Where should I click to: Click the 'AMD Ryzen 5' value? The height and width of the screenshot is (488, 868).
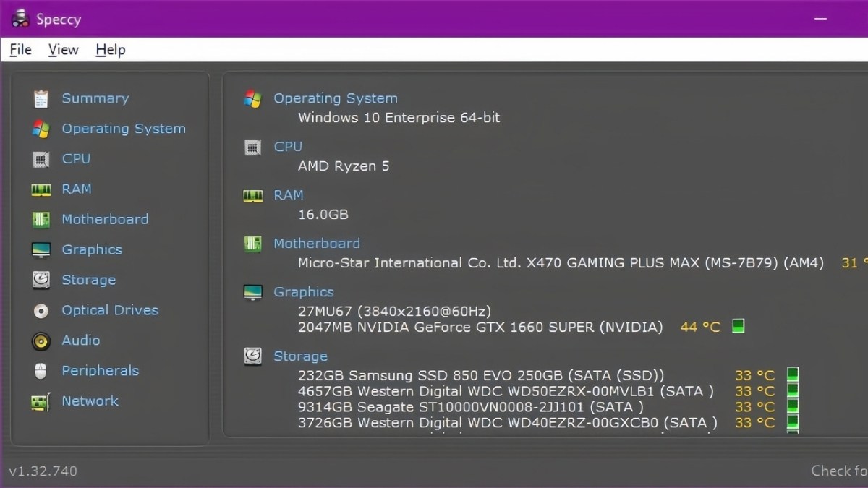click(344, 166)
